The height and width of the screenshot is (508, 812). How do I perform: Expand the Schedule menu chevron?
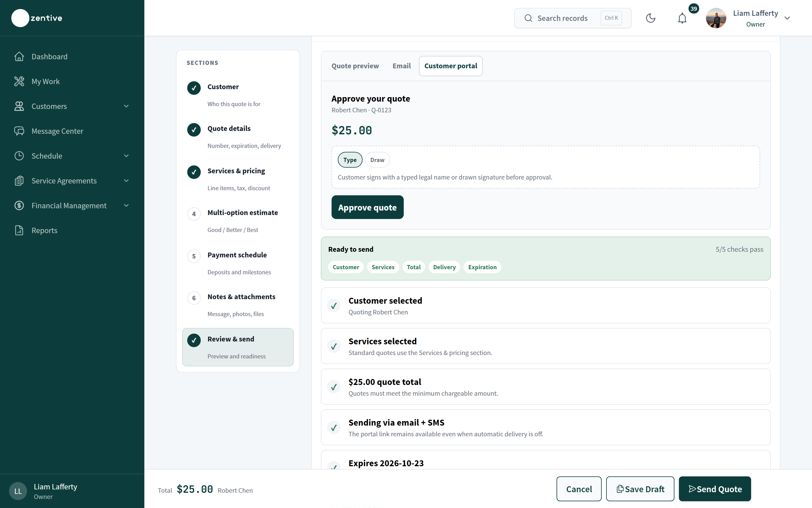tap(127, 156)
